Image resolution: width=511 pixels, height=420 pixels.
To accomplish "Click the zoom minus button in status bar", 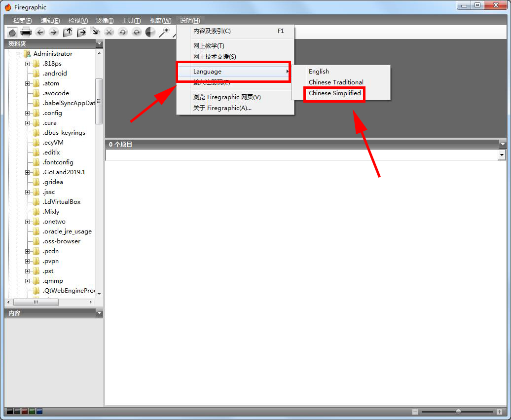I will click(415, 412).
